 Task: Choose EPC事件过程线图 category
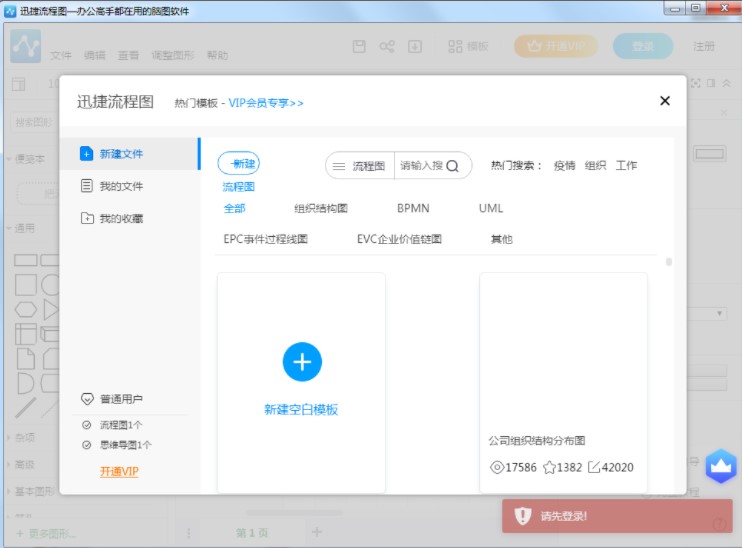[x=266, y=240]
